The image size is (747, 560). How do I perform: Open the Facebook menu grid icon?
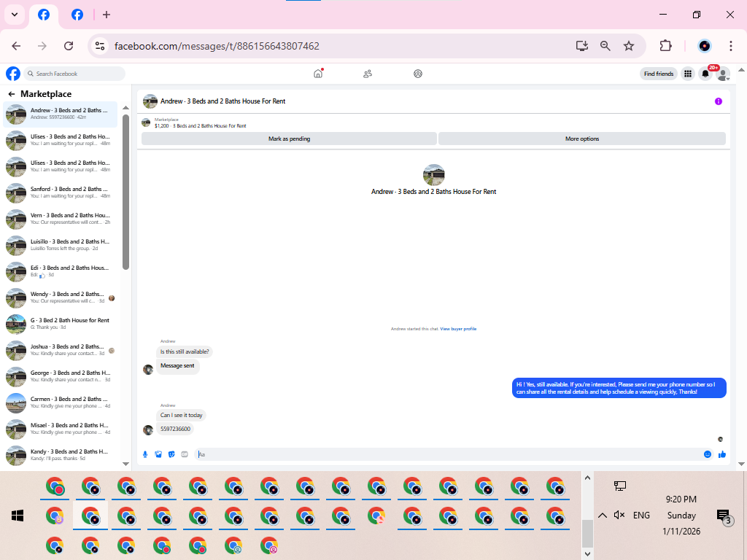pos(688,74)
